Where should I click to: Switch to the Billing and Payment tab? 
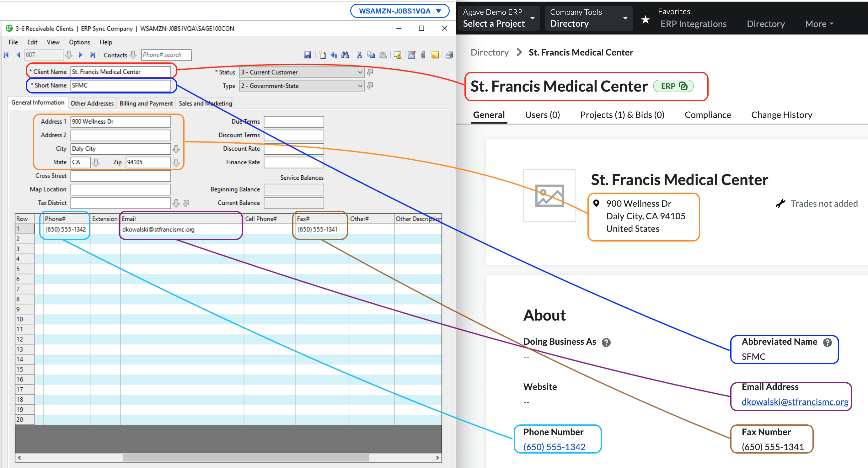pos(146,104)
